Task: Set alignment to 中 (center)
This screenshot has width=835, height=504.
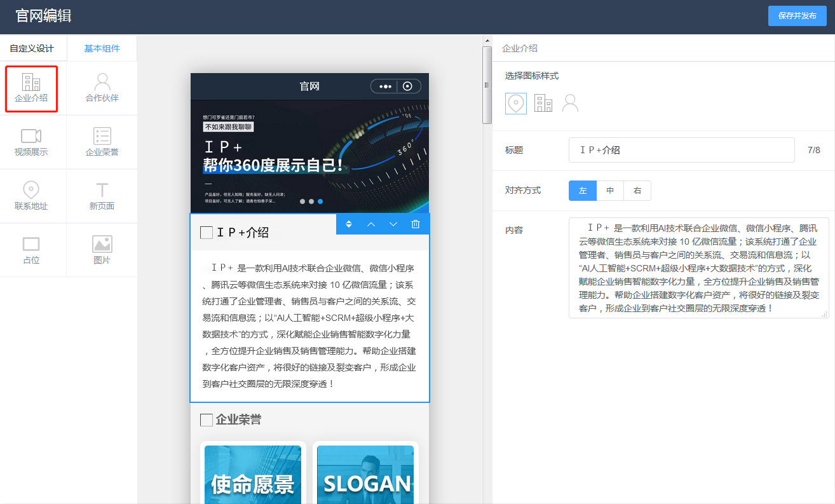Action: click(x=610, y=191)
